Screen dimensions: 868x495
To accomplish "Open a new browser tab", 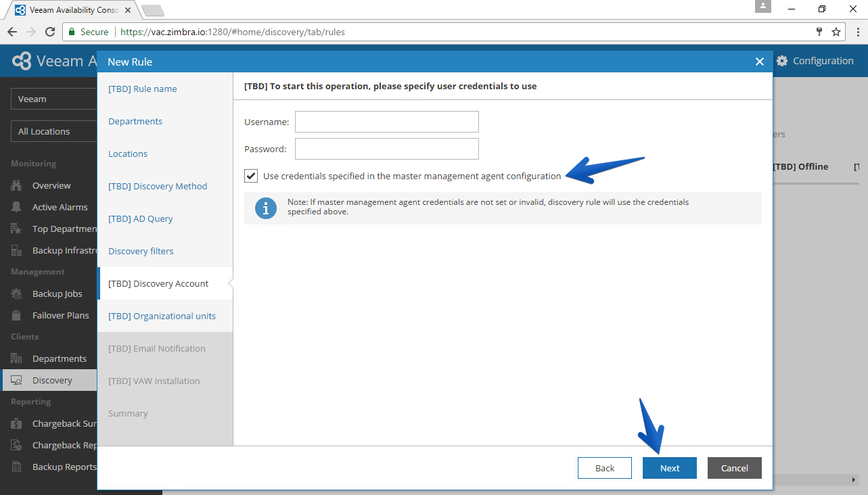I will tap(153, 10).
